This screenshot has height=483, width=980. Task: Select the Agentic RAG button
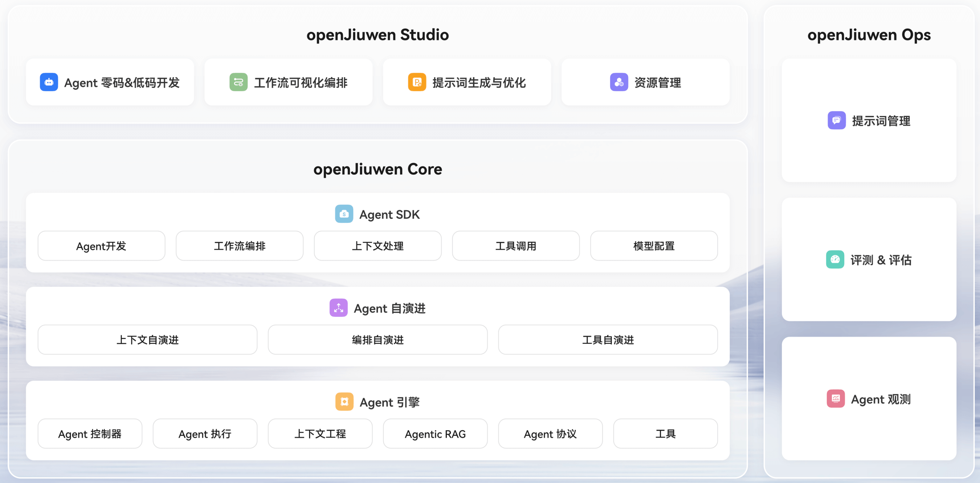click(435, 434)
